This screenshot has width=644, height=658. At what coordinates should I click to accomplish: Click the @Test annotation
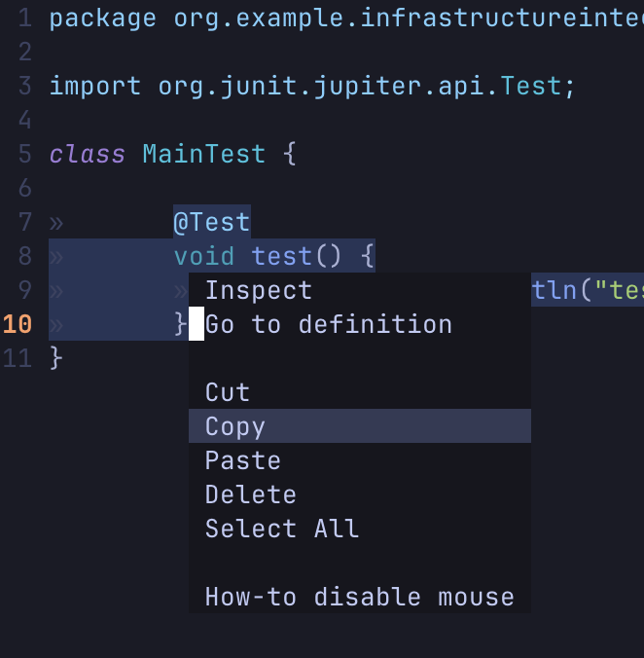click(212, 222)
